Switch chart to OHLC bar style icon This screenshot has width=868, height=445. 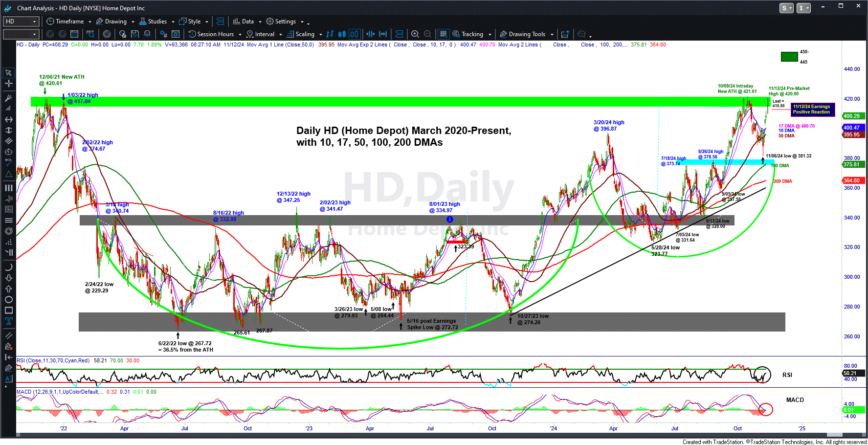330,34
